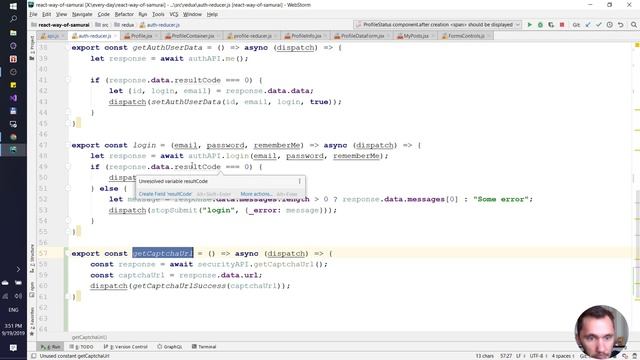Viewport: 640px width, 360px height.
Task: Switch to FormsControls.js tab
Action: [x=465, y=36]
